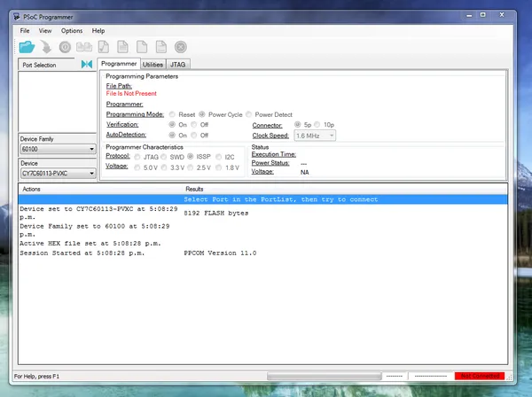
Task: Click the Abort X-circle toolbar icon
Action: click(181, 47)
